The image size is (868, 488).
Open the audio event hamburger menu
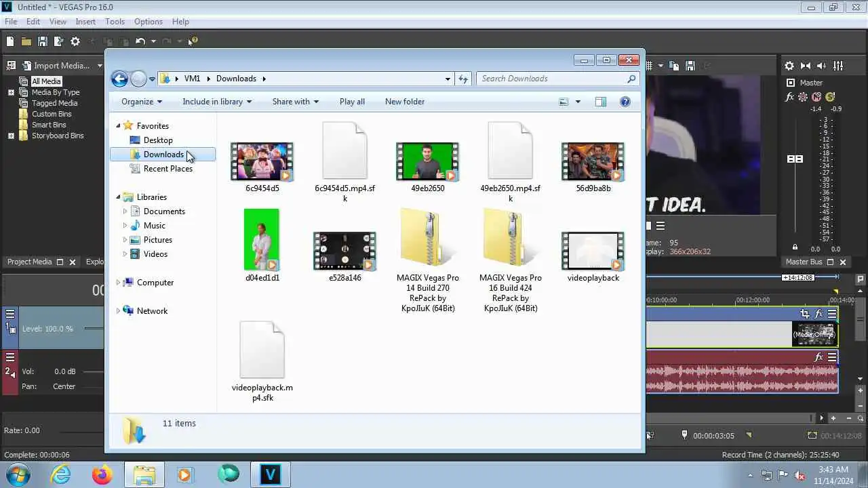[x=832, y=357]
